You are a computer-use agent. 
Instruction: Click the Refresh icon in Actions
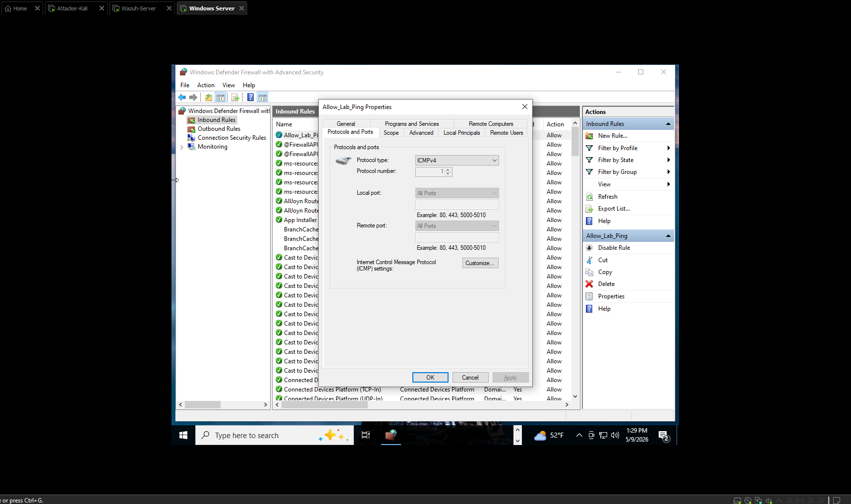(x=589, y=197)
